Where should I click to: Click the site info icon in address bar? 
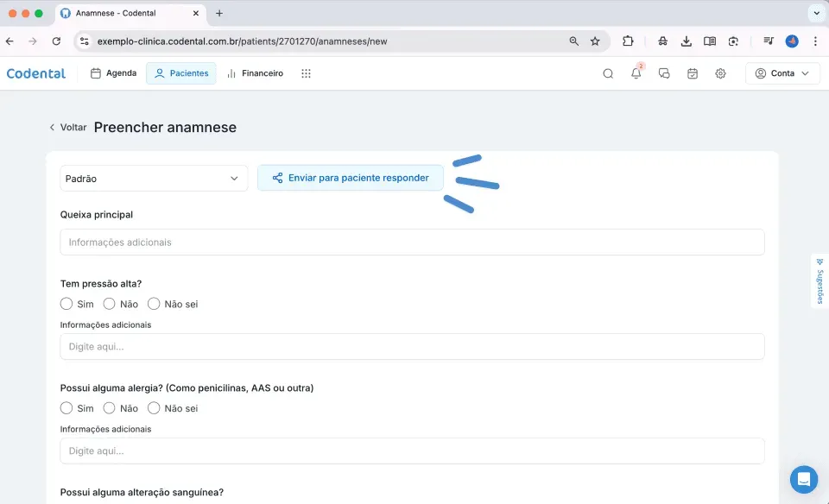84,41
